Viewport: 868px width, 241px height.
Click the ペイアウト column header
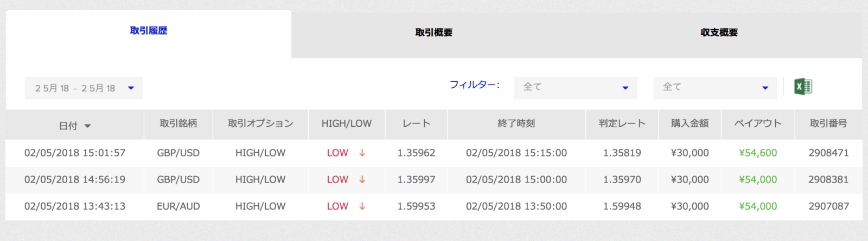pyautogui.click(x=757, y=123)
